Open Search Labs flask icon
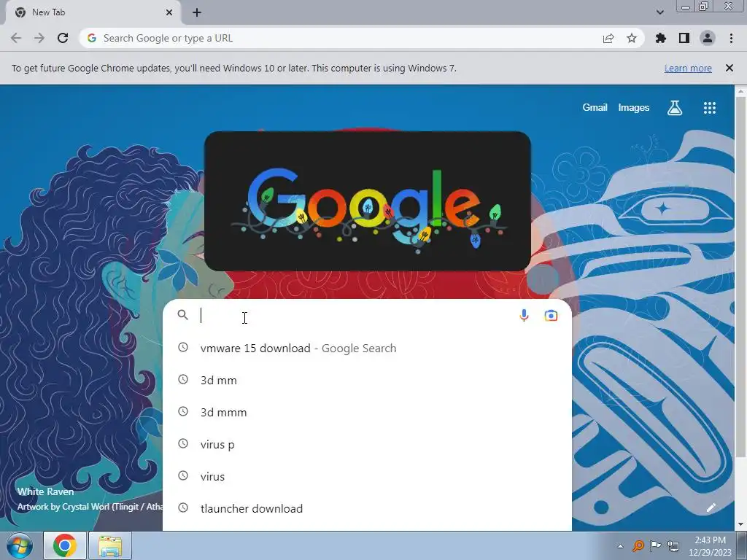The height and width of the screenshot is (560, 747). coord(675,108)
